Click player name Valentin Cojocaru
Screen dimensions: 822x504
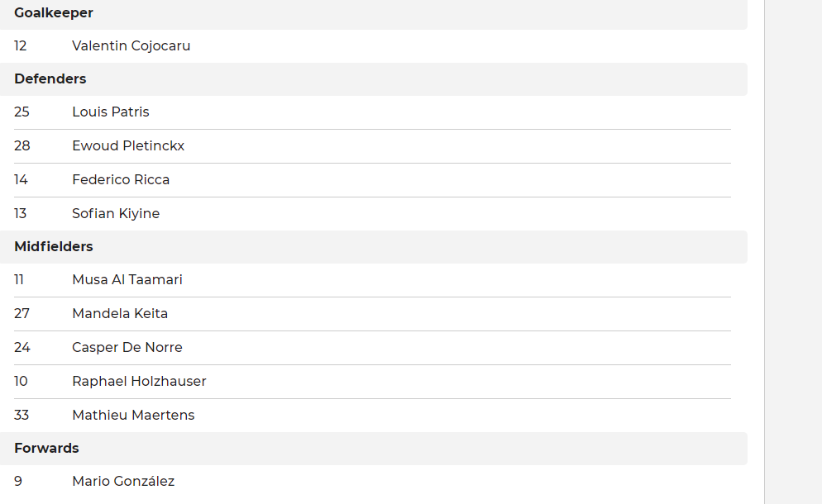point(131,46)
